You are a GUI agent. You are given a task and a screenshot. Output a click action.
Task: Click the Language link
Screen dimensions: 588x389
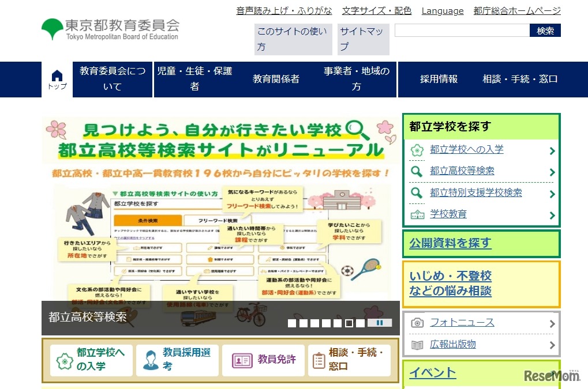click(443, 11)
